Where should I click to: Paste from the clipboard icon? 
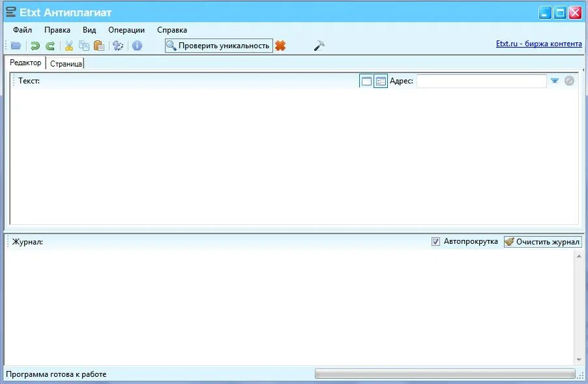(x=99, y=46)
